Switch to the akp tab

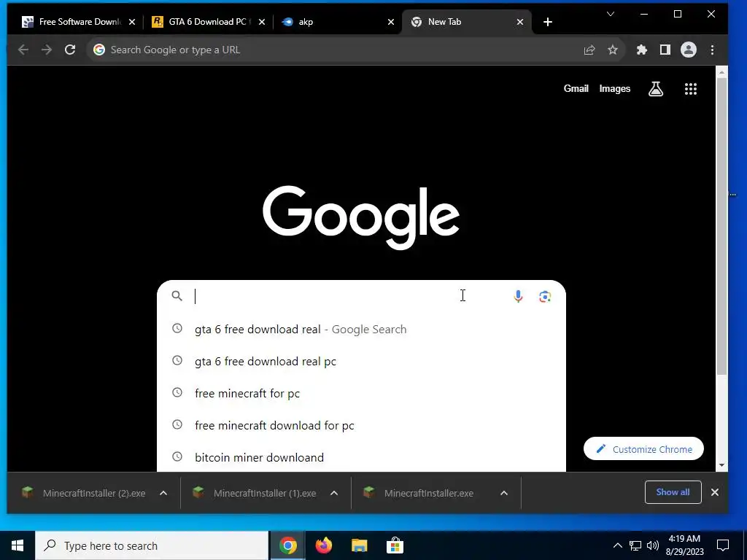pos(338,22)
